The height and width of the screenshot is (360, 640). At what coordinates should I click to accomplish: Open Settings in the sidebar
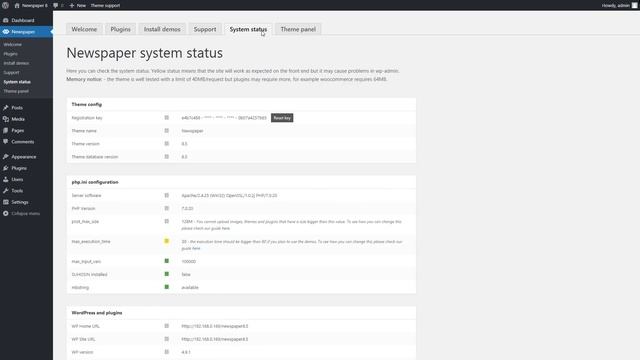coord(20,202)
